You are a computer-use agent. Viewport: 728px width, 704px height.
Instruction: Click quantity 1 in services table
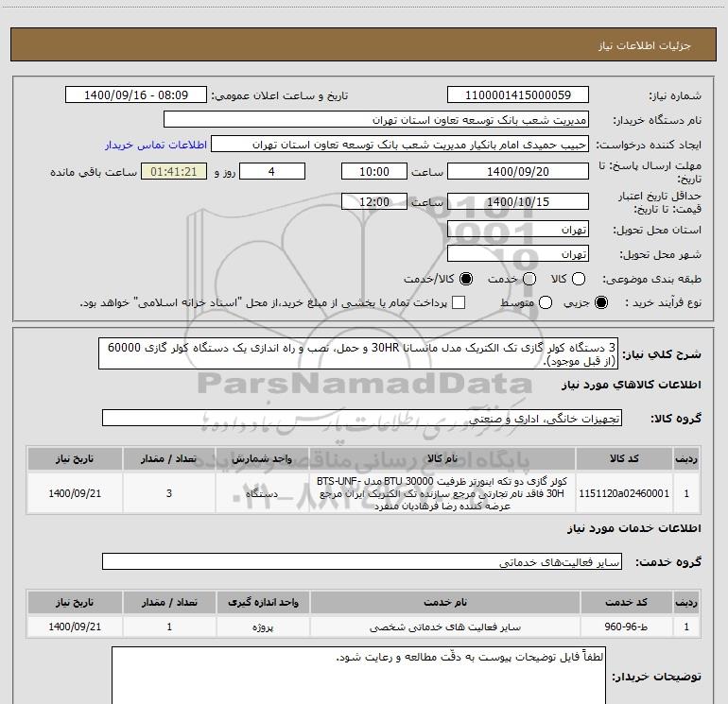tap(169, 627)
